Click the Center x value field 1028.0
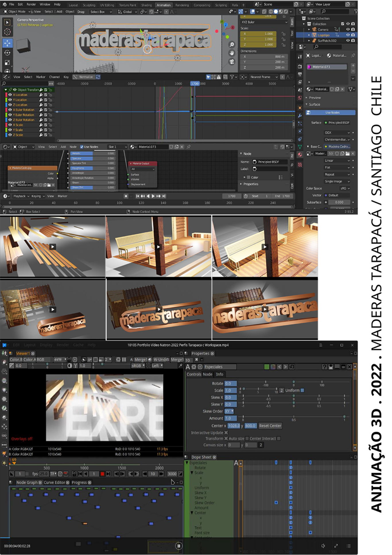Viewport: 392px width, 555px height. click(234, 426)
